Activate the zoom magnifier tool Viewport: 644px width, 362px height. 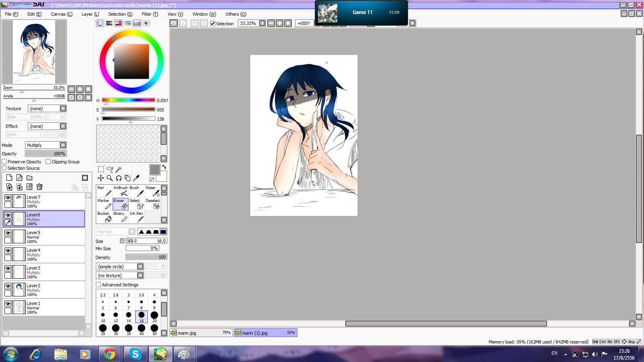coord(109,178)
